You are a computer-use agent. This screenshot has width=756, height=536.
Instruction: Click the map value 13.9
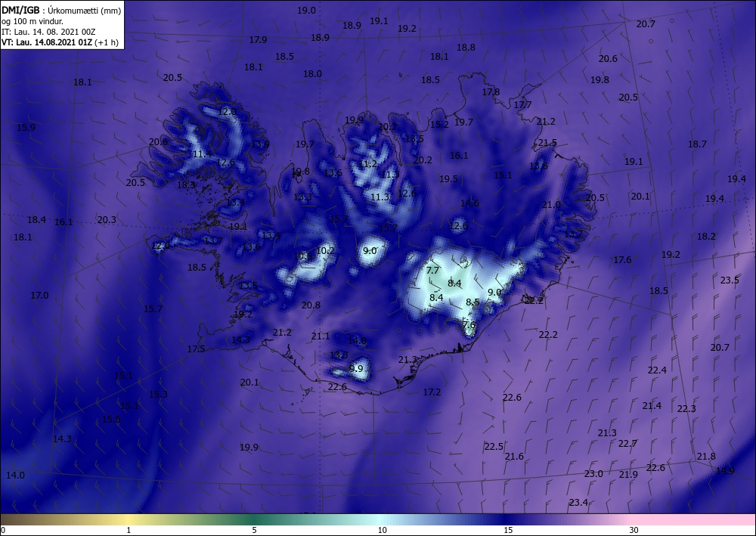(x=260, y=144)
